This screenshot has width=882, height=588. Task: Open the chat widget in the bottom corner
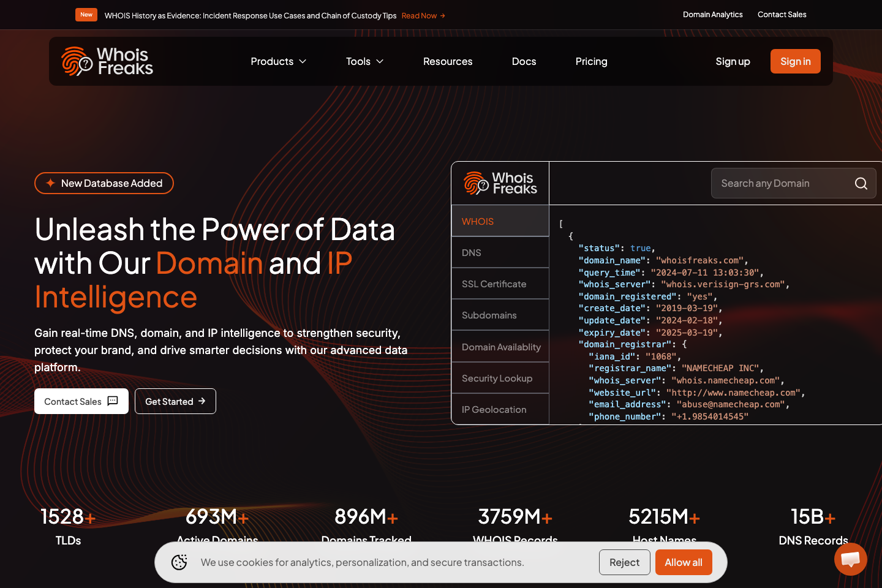(x=850, y=559)
